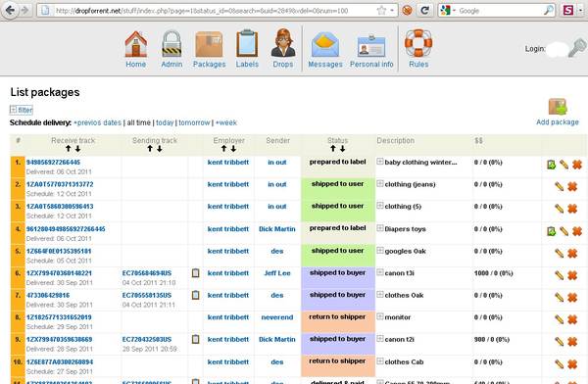588x384 pixels.
Task: Open sender Jeff Lee link
Action: pos(277,273)
